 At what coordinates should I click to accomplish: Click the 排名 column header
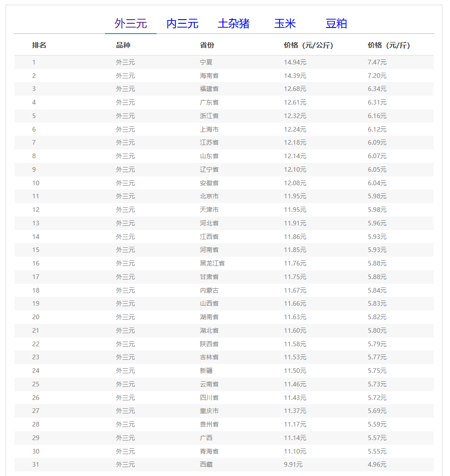point(39,45)
